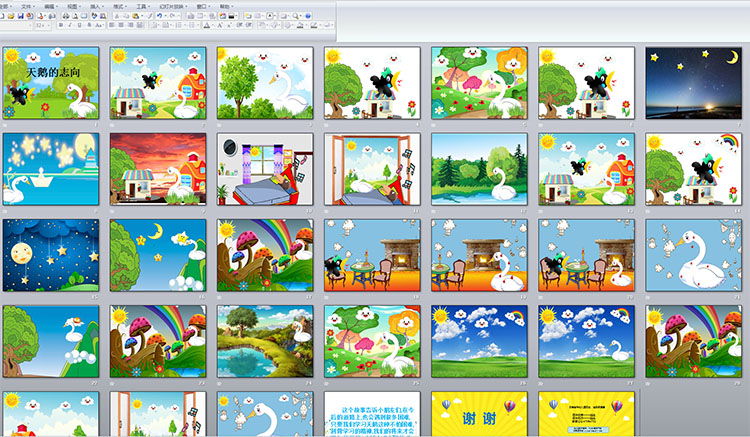Click the Increase font size icon
750x437 pixels.
pyautogui.click(x=219, y=25)
